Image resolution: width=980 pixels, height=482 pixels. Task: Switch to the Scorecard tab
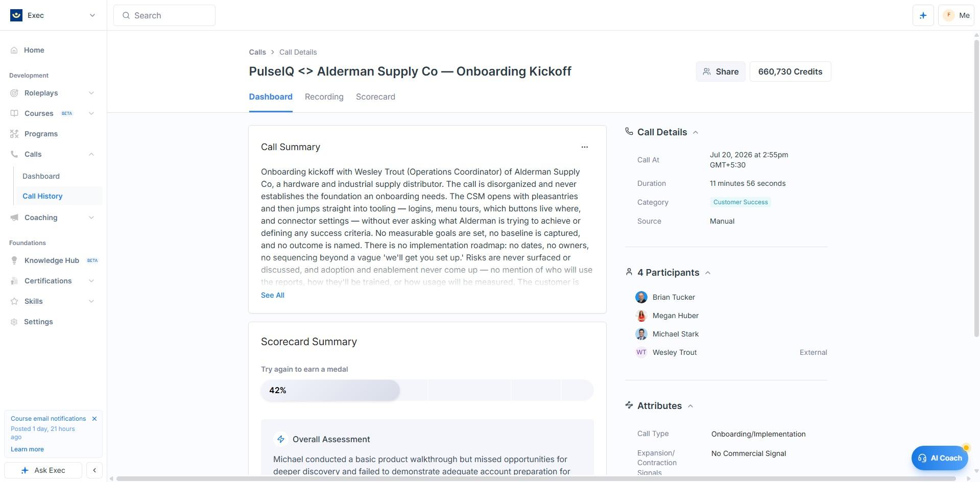pyautogui.click(x=375, y=97)
